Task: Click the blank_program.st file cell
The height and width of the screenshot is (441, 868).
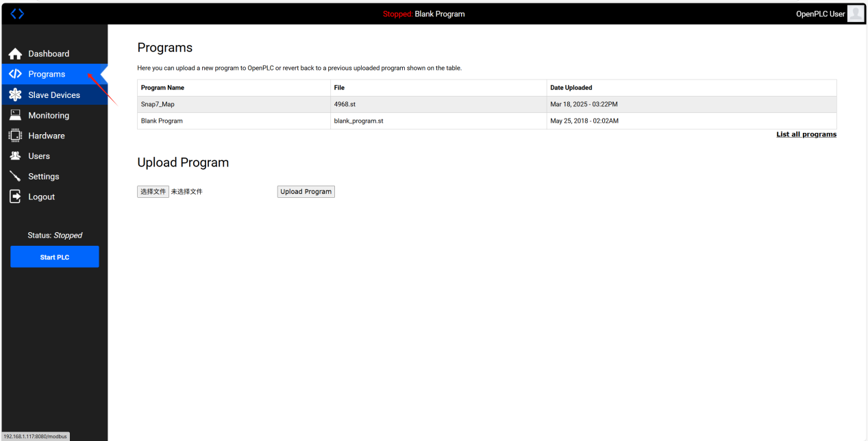Action: [358, 121]
